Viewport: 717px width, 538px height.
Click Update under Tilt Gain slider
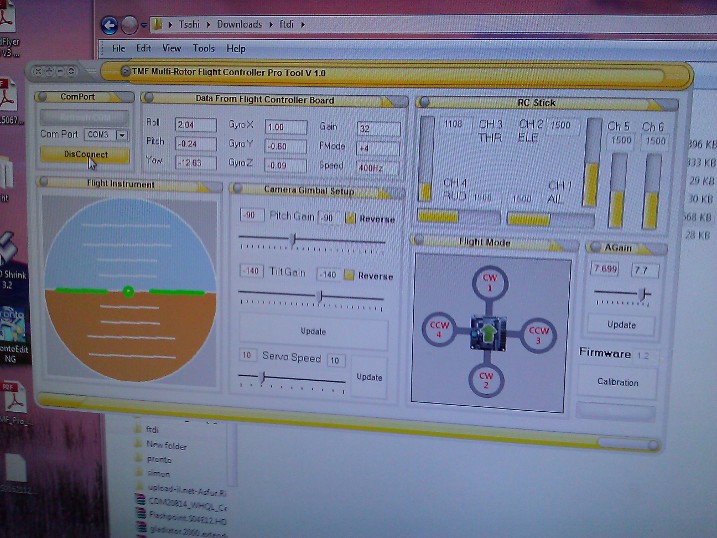point(313,331)
